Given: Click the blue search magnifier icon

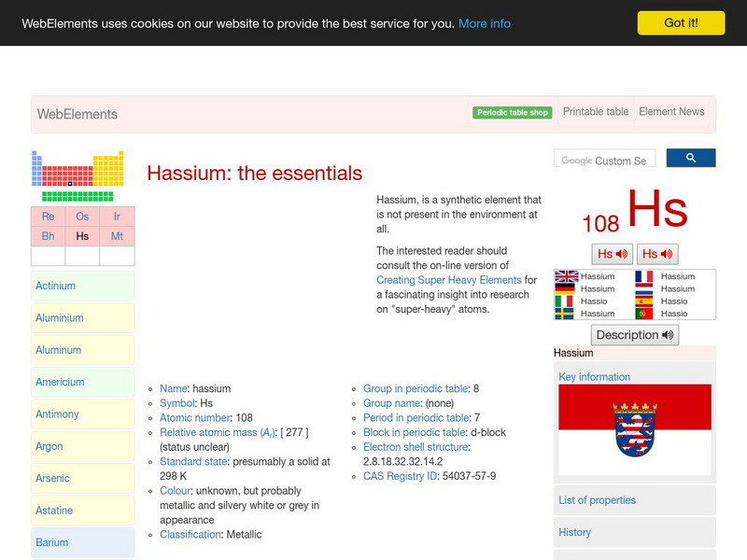Looking at the screenshot, I should pyautogui.click(x=691, y=158).
